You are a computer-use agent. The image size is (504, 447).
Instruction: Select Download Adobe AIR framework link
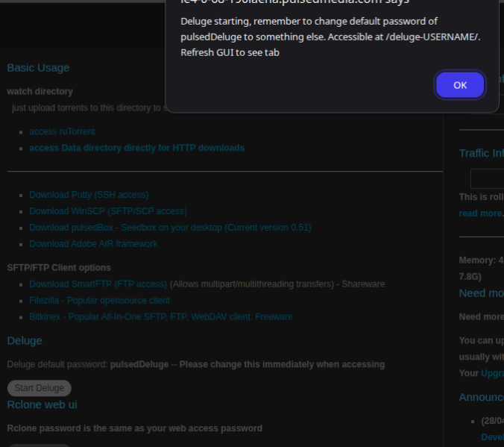pos(93,244)
